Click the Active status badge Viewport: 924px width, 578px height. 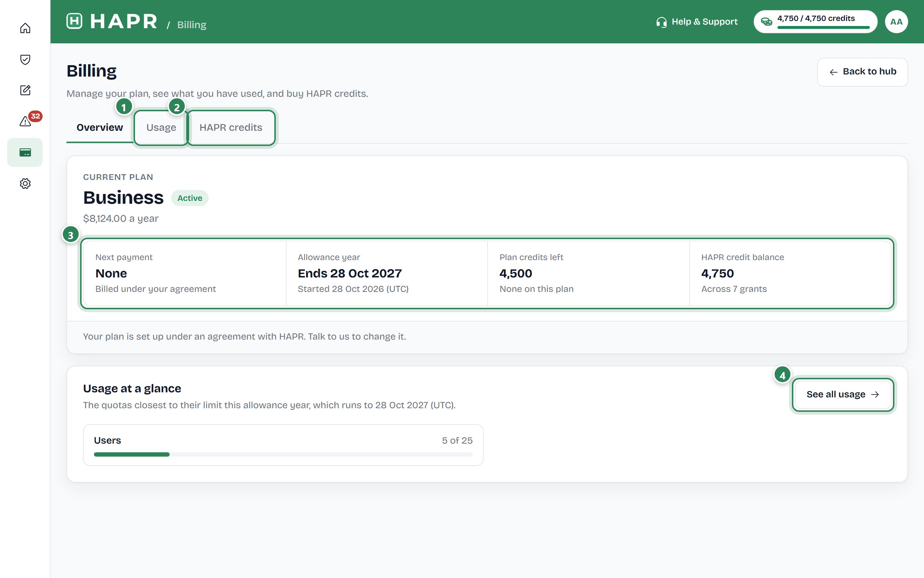coord(190,198)
